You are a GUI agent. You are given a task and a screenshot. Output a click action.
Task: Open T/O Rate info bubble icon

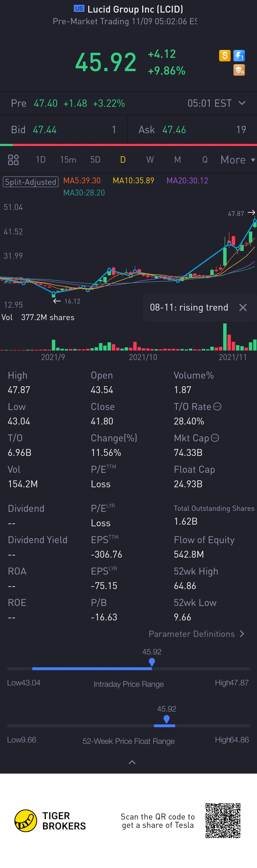click(217, 406)
